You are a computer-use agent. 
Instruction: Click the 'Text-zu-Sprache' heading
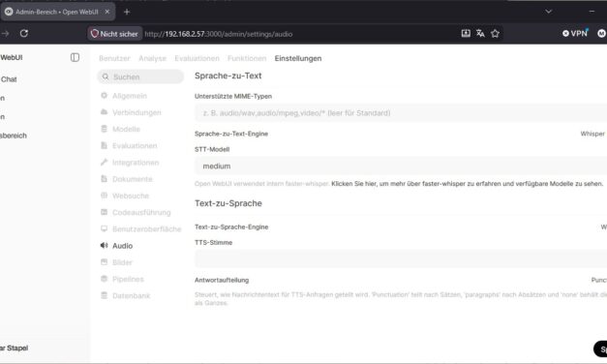pyautogui.click(x=228, y=203)
